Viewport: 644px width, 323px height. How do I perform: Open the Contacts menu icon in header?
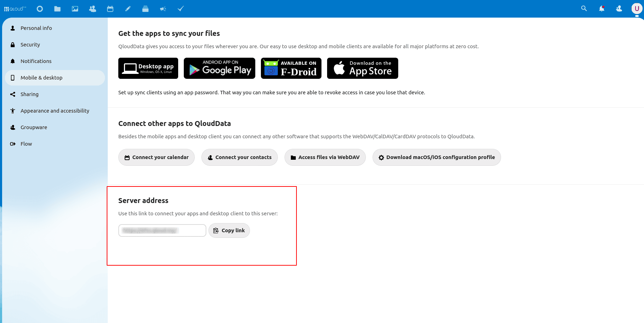pos(619,8)
